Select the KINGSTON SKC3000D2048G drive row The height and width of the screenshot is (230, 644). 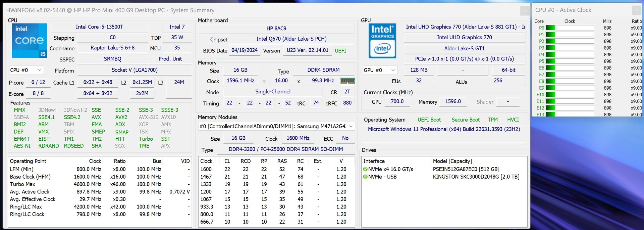click(444, 177)
